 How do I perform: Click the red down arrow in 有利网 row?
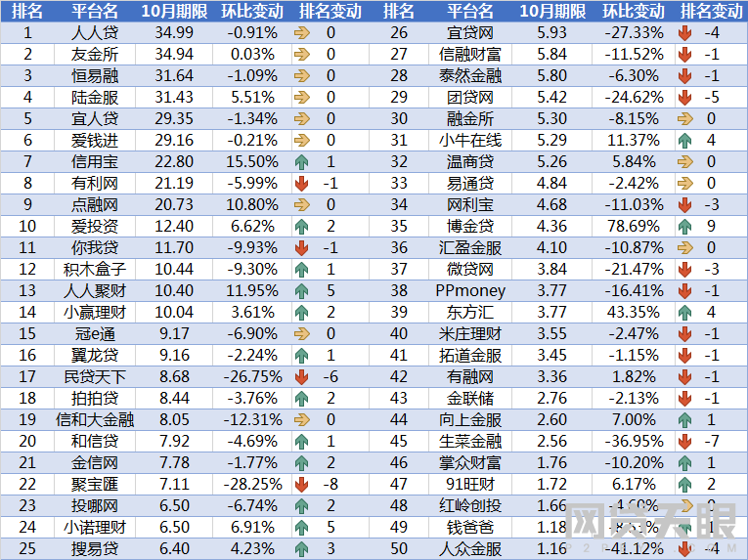[x=301, y=184]
